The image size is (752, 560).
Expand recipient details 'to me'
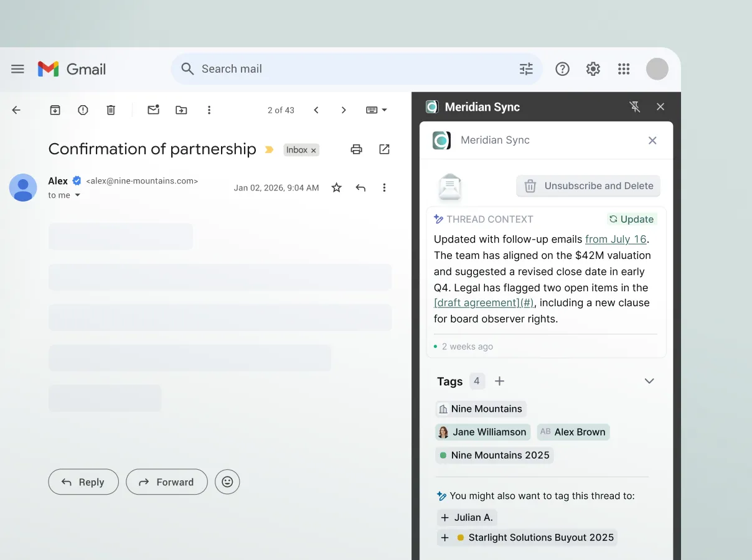pyautogui.click(x=65, y=195)
